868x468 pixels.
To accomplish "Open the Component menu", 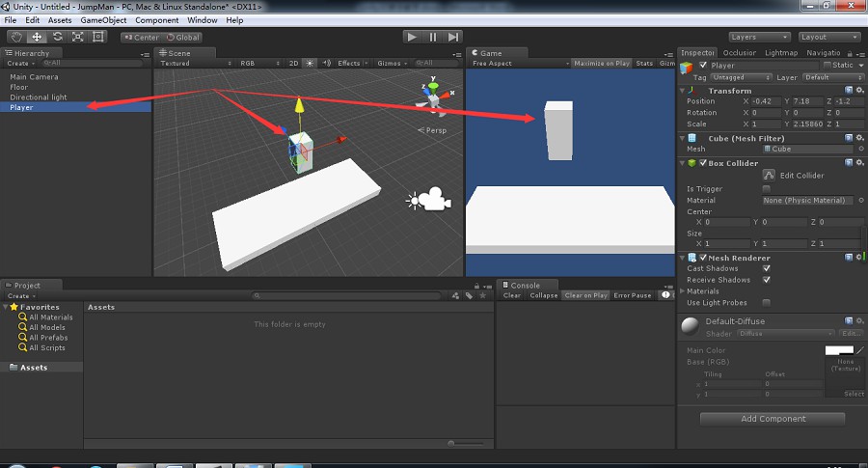I will pos(156,20).
